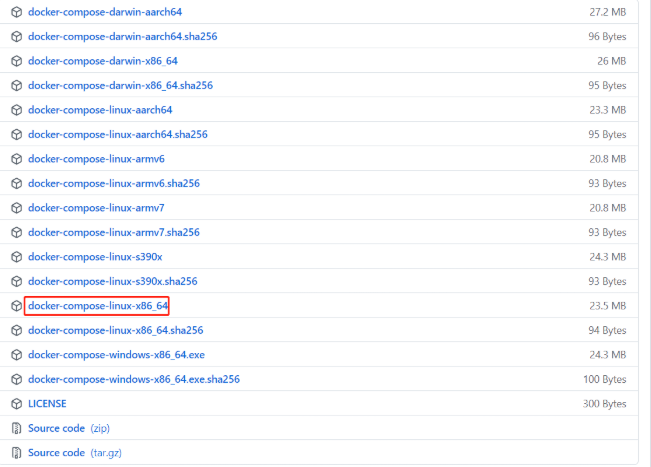
Task: Download docker-compose-linux-s390x.sha256 checksum
Action: click(x=113, y=281)
